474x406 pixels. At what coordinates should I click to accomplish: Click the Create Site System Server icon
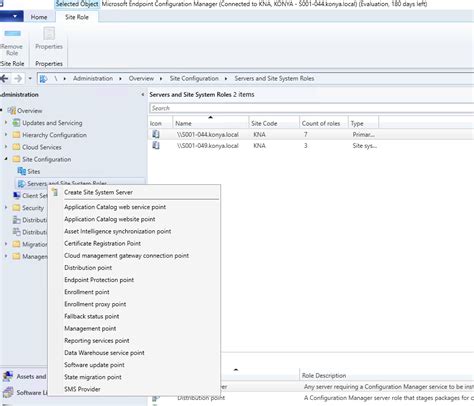[55, 192]
